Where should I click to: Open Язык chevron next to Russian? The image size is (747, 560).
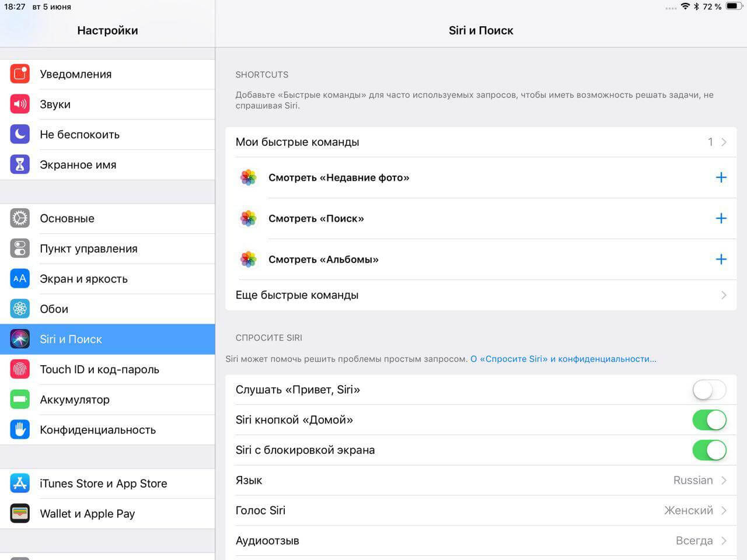[x=724, y=480]
